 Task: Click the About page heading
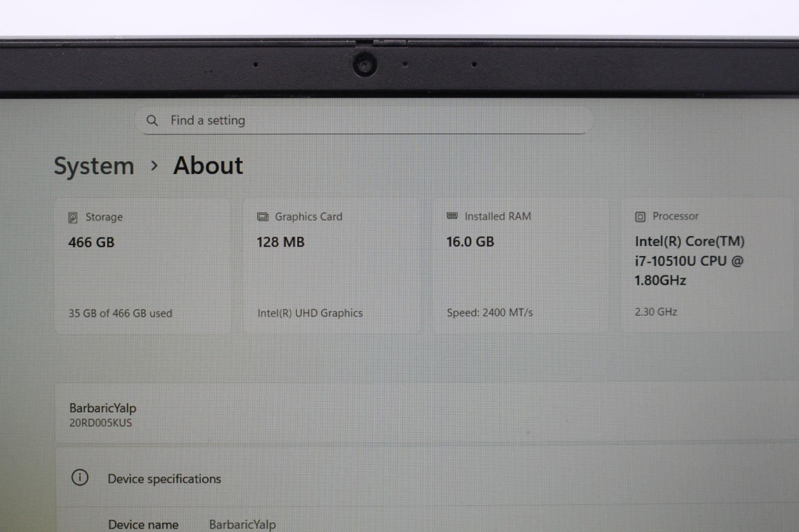pyautogui.click(x=208, y=166)
